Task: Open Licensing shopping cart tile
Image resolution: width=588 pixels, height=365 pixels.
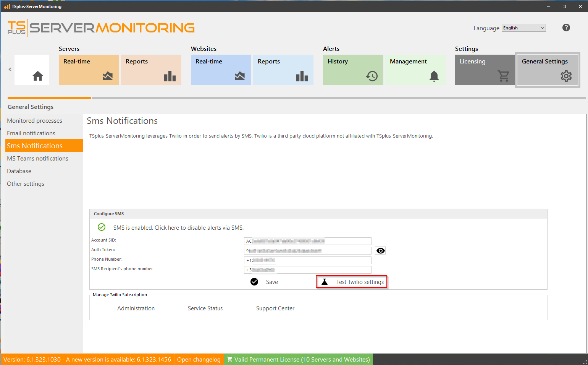Action: [x=485, y=70]
